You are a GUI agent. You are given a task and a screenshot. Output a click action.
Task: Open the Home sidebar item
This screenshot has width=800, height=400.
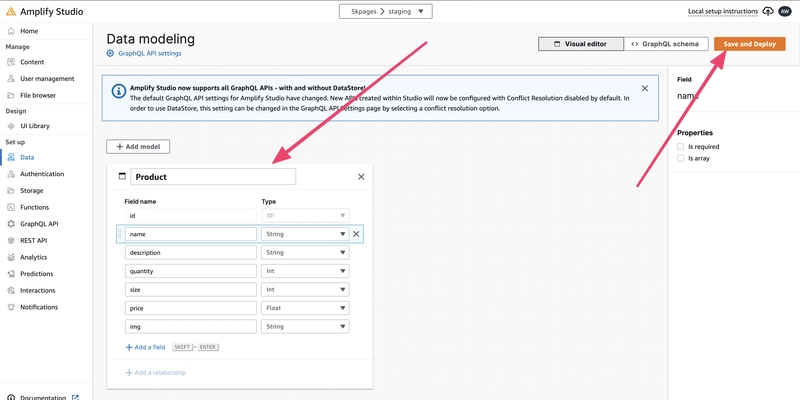29,31
